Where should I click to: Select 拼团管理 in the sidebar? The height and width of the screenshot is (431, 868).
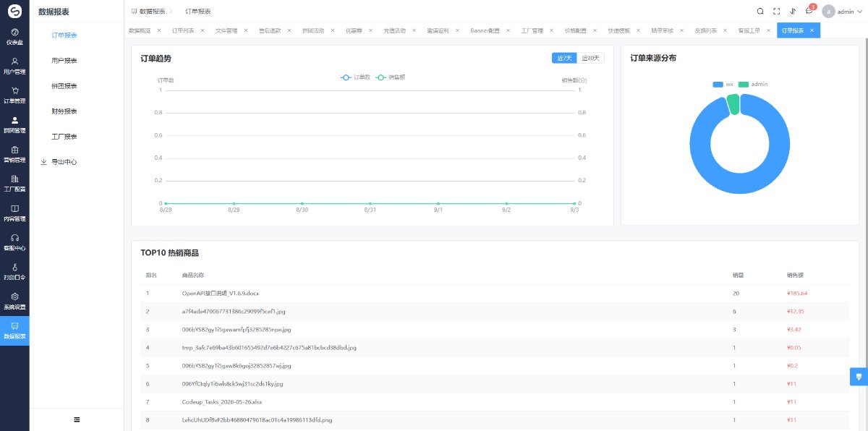pyautogui.click(x=14, y=125)
